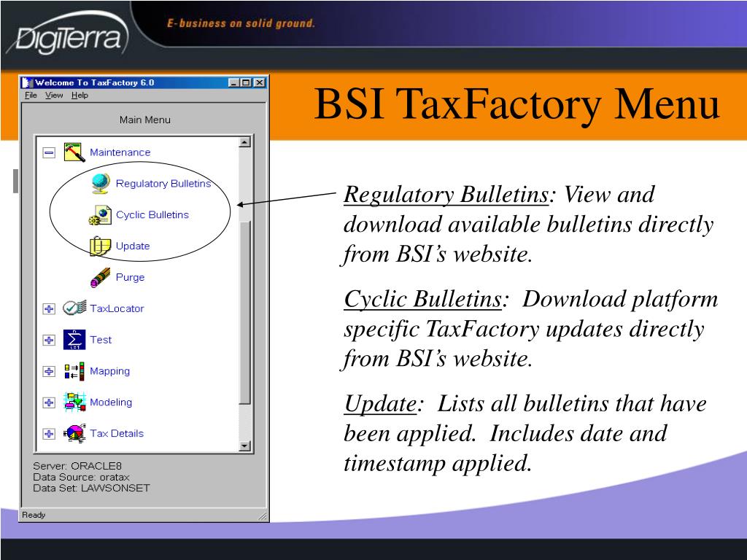The image size is (747, 560).
Task: Select the TaxLocator label
Action: pyautogui.click(x=117, y=308)
